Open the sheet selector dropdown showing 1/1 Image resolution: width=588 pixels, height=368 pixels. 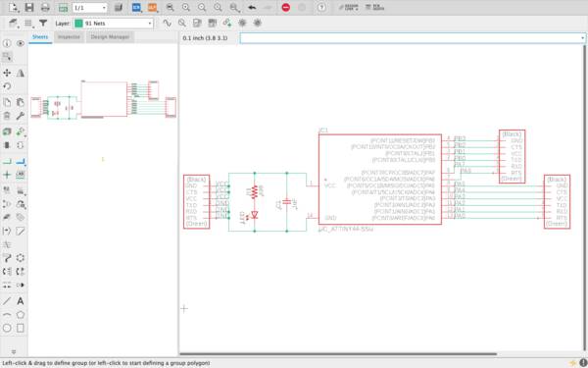click(89, 8)
